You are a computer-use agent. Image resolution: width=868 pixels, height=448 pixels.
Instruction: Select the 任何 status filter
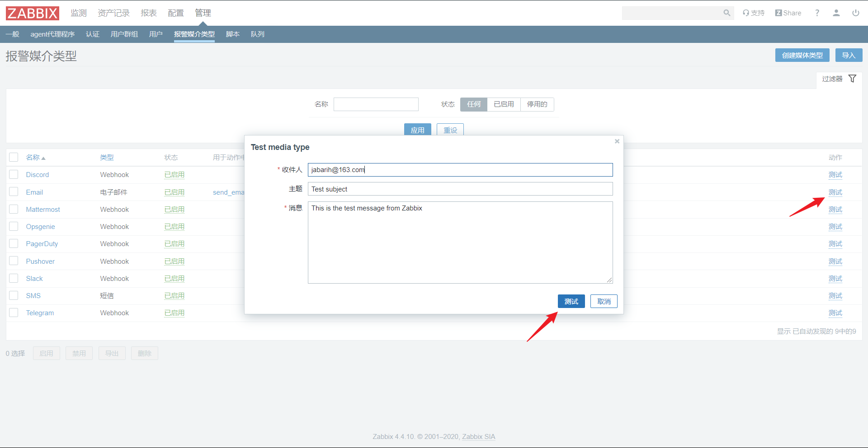[474, 104]
